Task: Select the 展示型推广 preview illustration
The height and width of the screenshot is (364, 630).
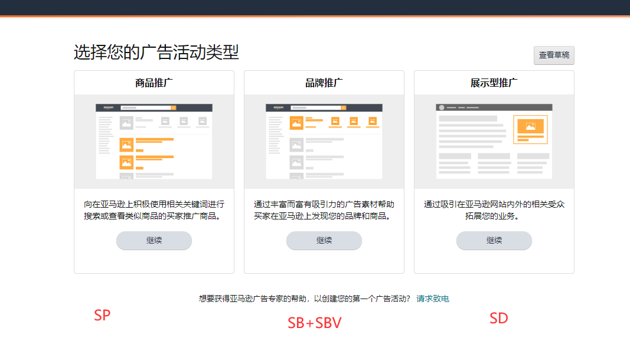Action: point(494,141)
